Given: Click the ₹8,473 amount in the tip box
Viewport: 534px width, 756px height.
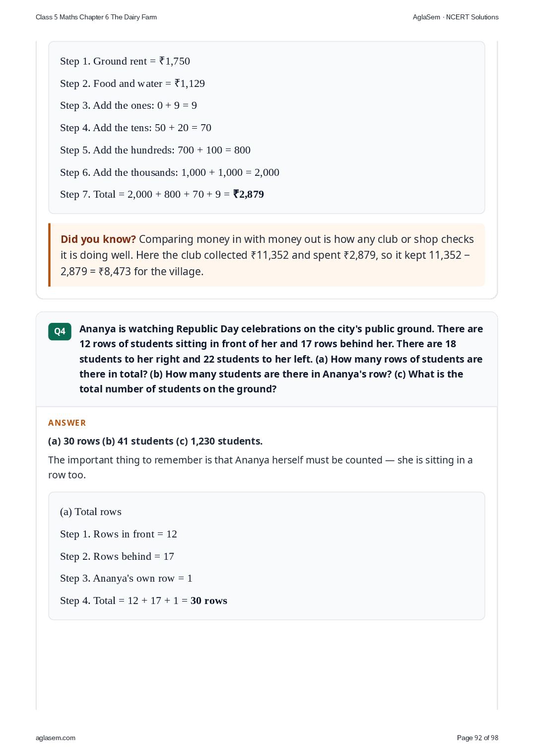Looking at the screenshot, I should [x=115, y=271].
